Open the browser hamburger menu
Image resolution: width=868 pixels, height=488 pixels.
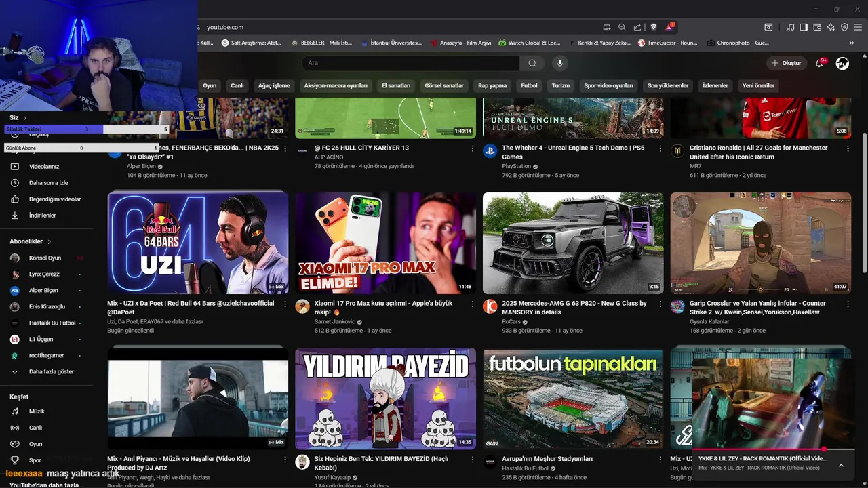click(858, 27)
